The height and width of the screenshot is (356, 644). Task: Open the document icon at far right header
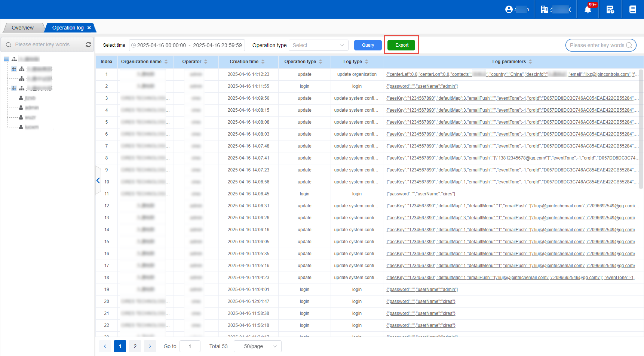pyautogui.click(x=632, y=9)
